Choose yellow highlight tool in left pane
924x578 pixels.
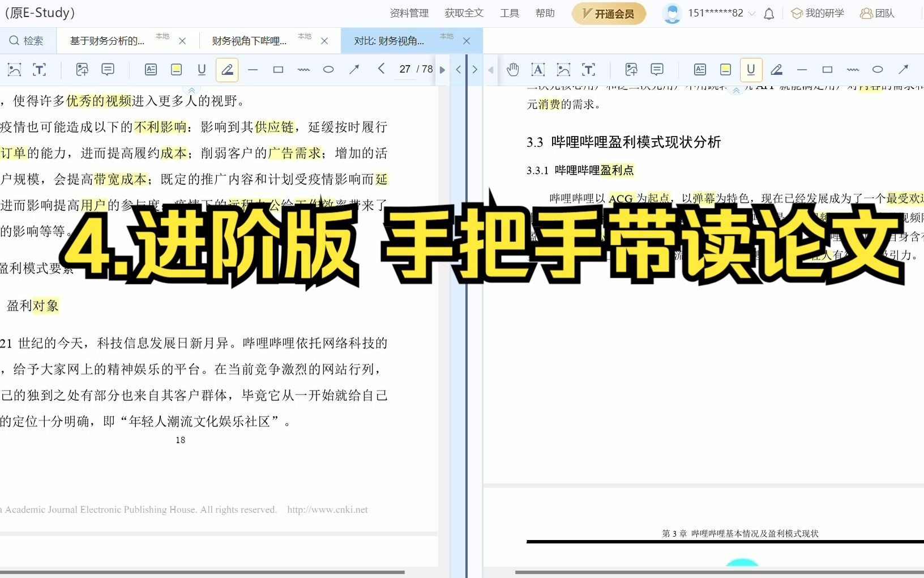pos(176,70)
